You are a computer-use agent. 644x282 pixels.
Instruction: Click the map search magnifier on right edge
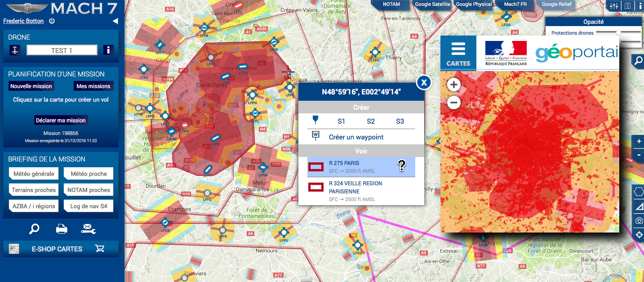638,62
